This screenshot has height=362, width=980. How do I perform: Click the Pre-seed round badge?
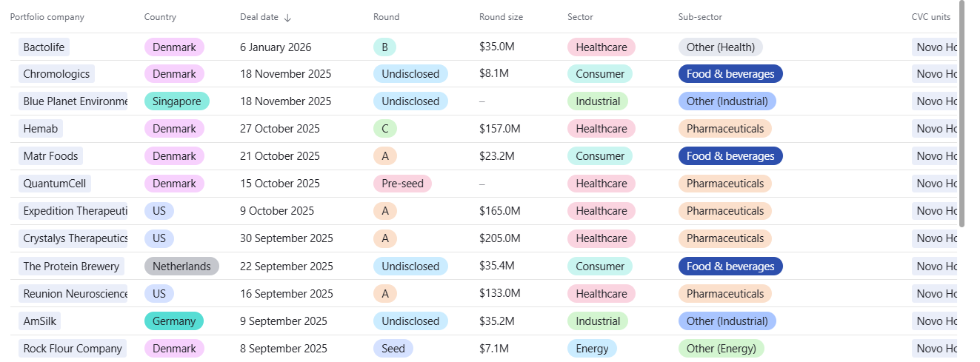pos(402,184)
